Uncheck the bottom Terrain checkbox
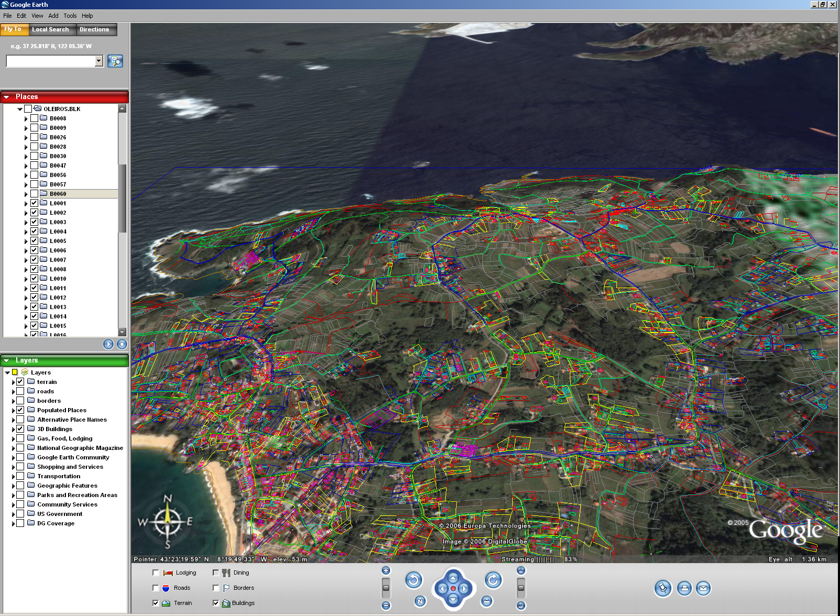Viewport: 840px width, 616px height. 156,603
